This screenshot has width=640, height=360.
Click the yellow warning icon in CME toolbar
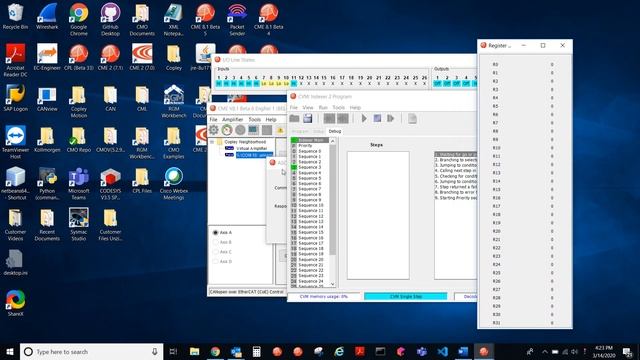[280, 130]
